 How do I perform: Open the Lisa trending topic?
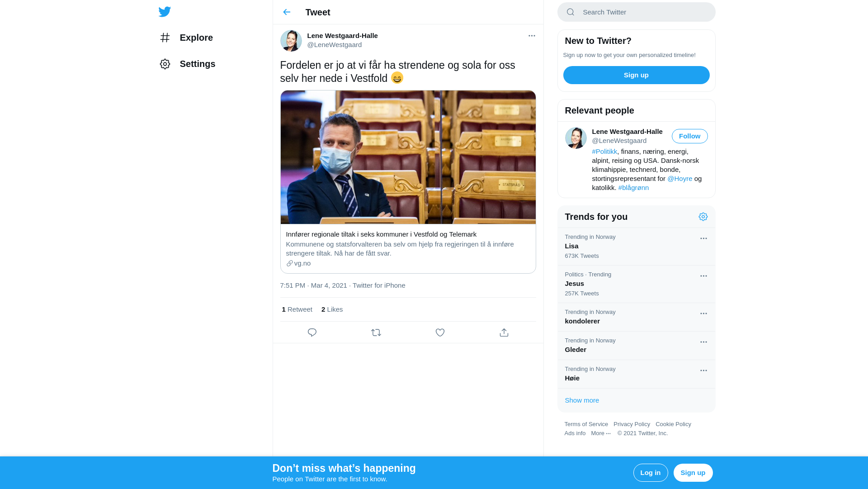click(636, 247)
